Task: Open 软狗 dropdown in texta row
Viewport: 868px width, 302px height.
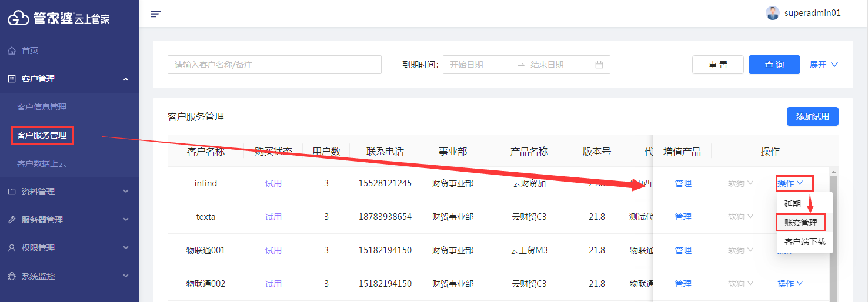Action: click(x=740, y=217)
